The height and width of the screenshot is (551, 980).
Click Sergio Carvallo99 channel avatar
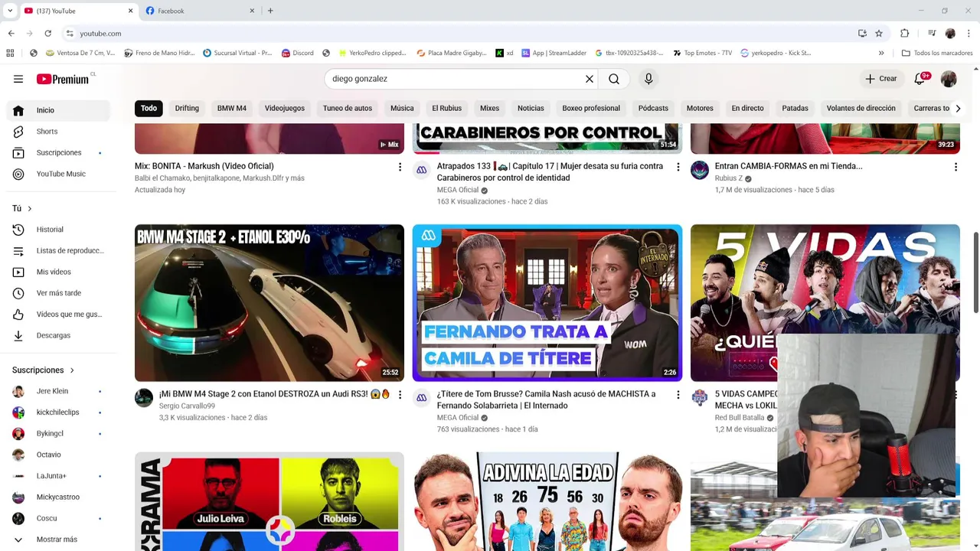click(144, 398)
